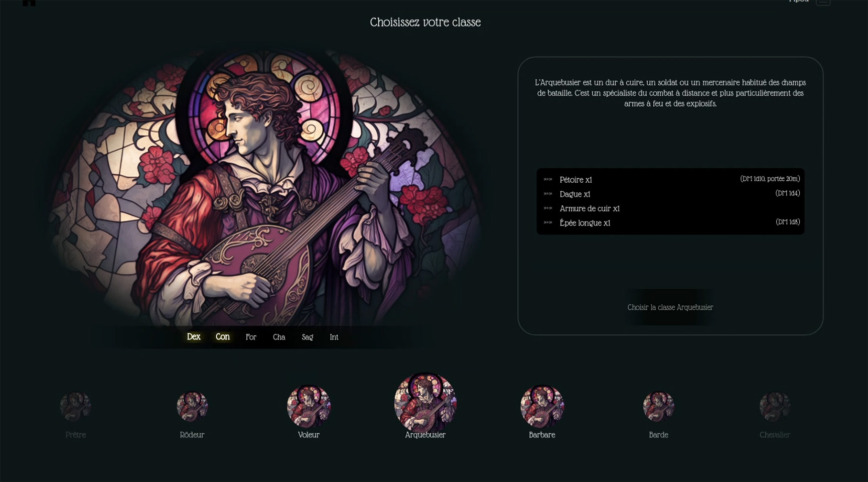This screenshot has width=868, height=482.
Task: Click the icon beside Armure de cuir x1
Action: click(548, 208)
